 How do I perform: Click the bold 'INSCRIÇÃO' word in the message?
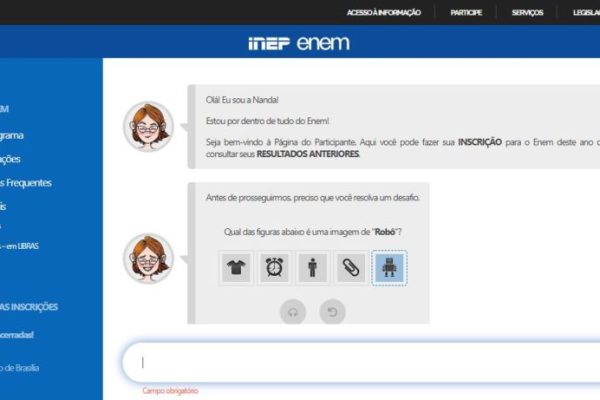tap(480, 142)
